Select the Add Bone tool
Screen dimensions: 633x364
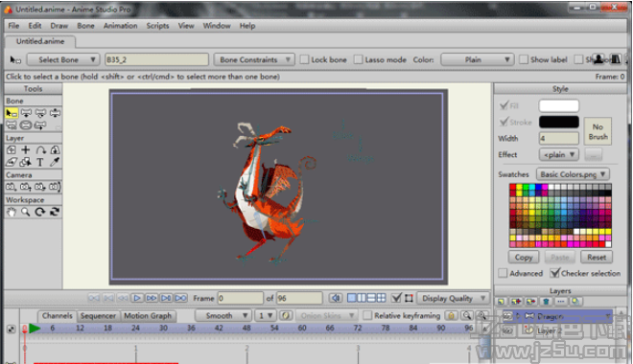(12, 125)
